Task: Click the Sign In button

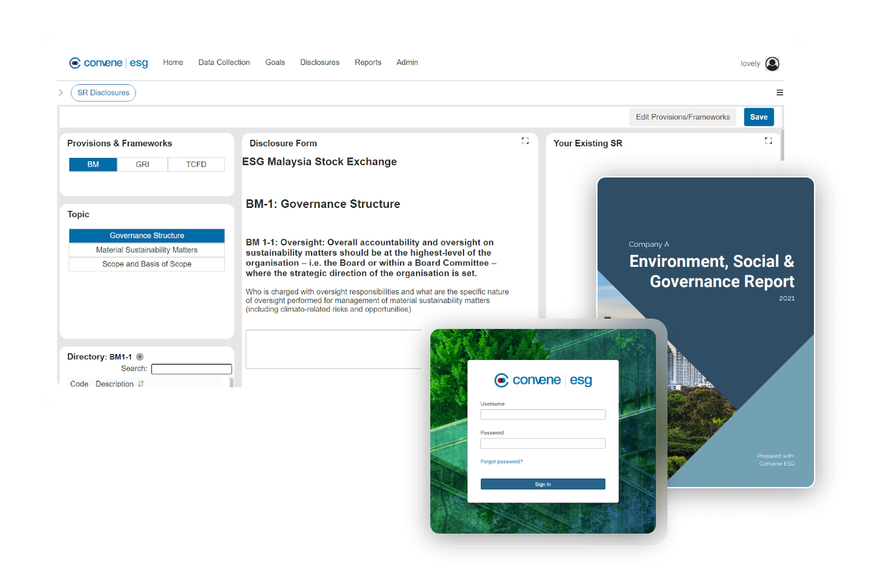Action: 543,484
